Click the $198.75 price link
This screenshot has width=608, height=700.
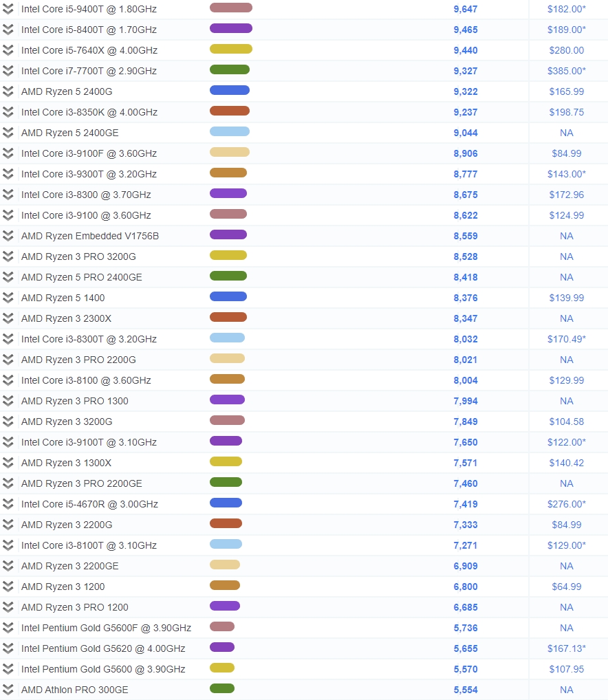tap(567, 112)
